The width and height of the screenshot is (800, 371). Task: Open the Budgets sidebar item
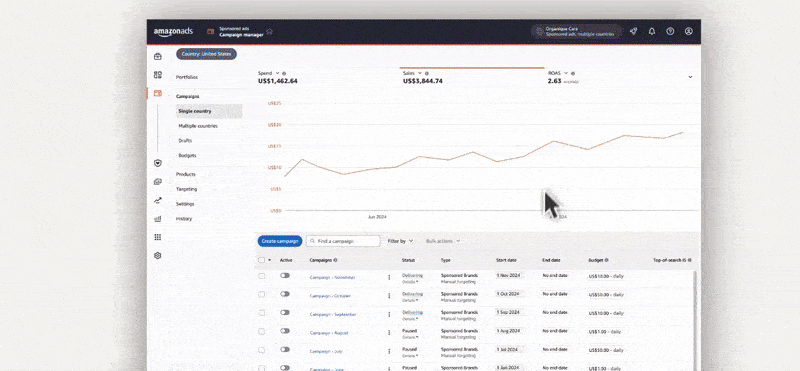[x=187, y=155]
